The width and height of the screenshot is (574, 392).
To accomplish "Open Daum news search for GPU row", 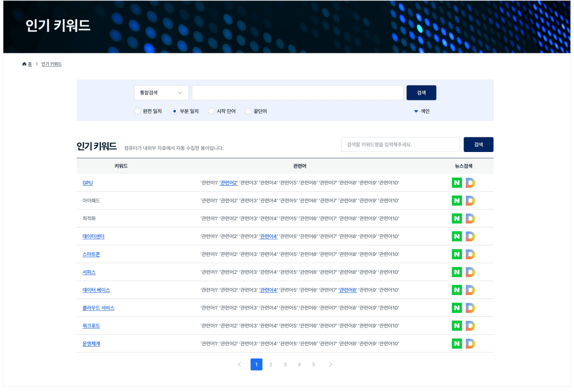I will pyautogui.click(x=470, y=183).
